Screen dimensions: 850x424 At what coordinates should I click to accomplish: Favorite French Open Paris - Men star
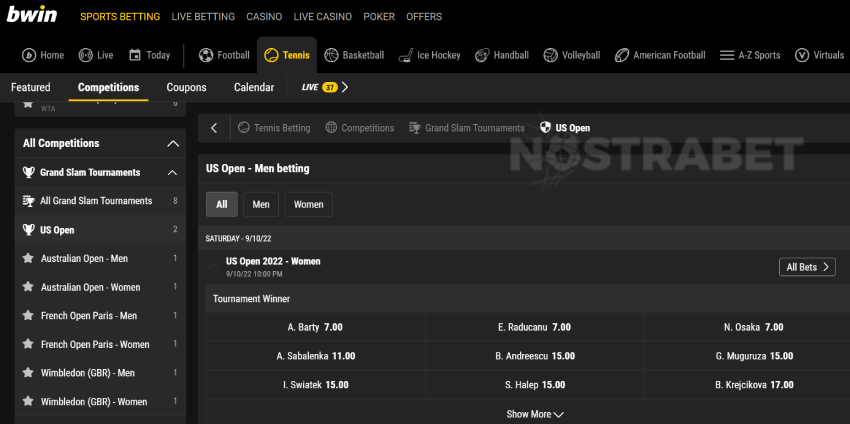[x=28, y=316]
